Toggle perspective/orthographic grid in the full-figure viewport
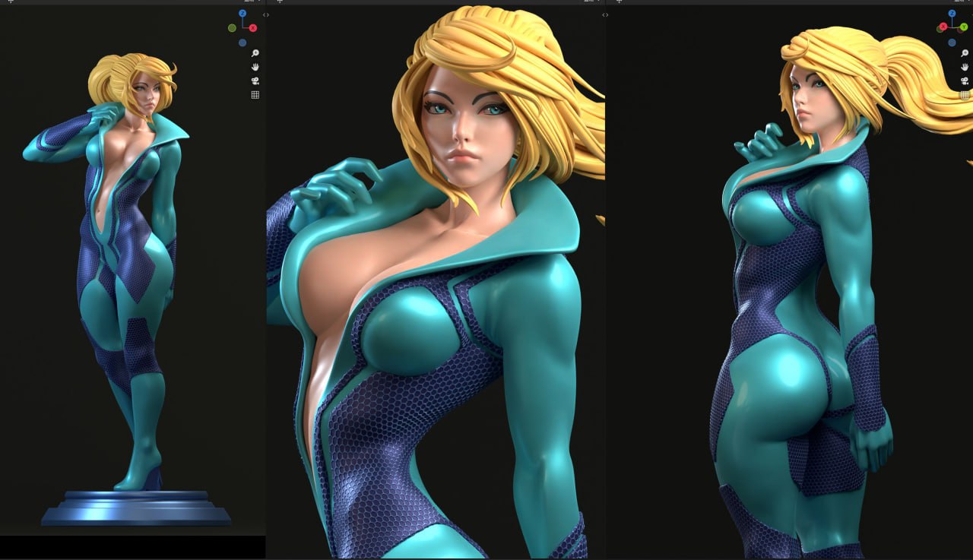This screenshot has height=560, width=973. click(255, 95)
